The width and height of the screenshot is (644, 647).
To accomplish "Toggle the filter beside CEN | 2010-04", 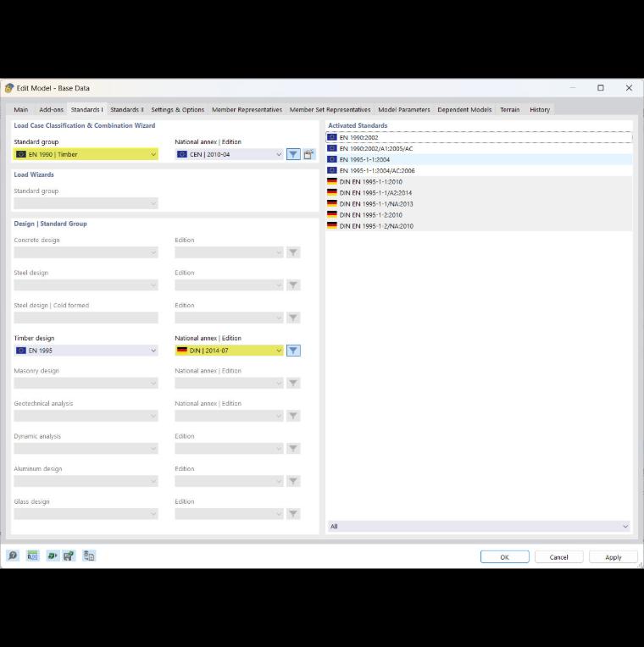I will pyautogui.click(x=293, y=154).
